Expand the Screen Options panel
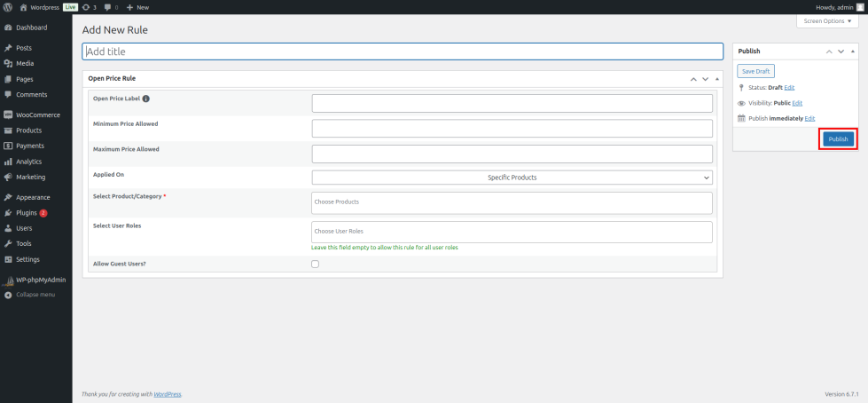868x403 pixels. coord(828,20)
